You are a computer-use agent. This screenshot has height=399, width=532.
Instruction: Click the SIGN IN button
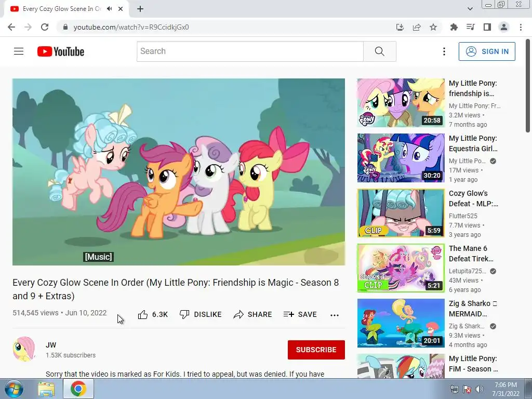487,51
